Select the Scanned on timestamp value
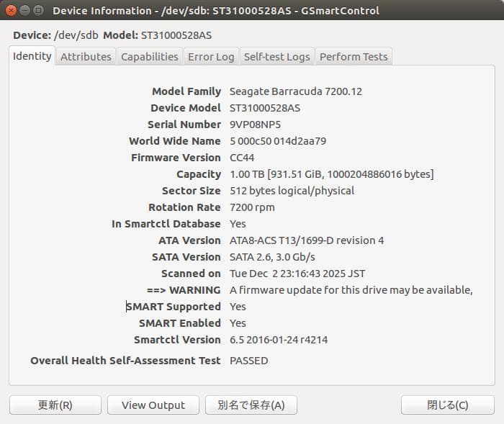Viewport: 504px width, 424px height. click(297, 274)
